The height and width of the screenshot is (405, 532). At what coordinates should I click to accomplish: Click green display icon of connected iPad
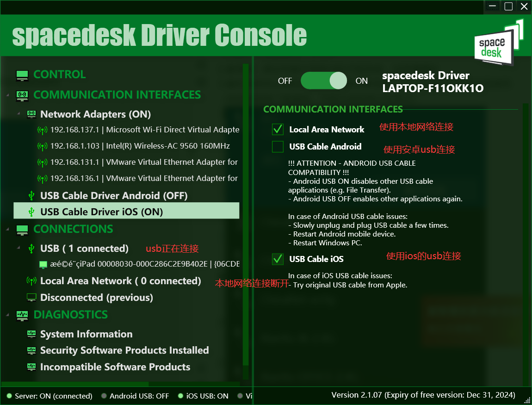(43, 265)
